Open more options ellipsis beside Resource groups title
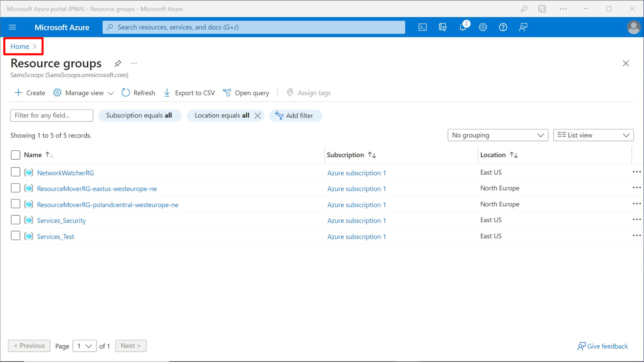The width and height of the screenshot is (644, 362). click(134, 64)
